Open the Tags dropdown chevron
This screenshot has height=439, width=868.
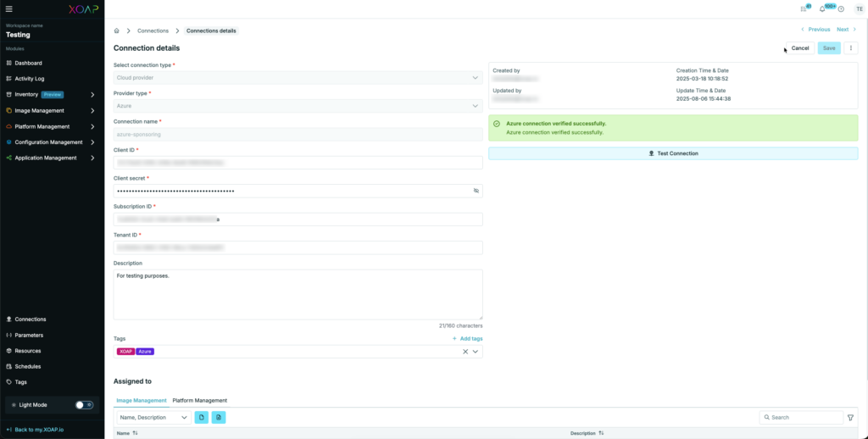point(476,352)
